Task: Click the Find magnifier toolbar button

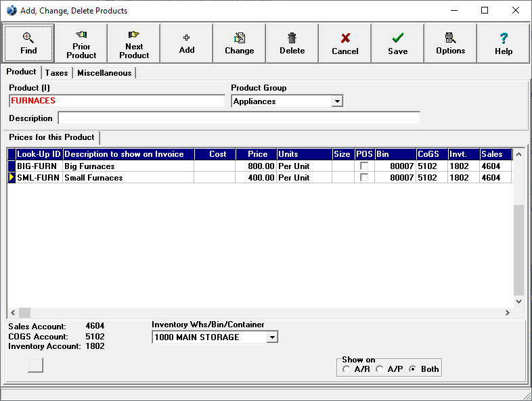Action: pyautogui.click(x=28, y=43)
